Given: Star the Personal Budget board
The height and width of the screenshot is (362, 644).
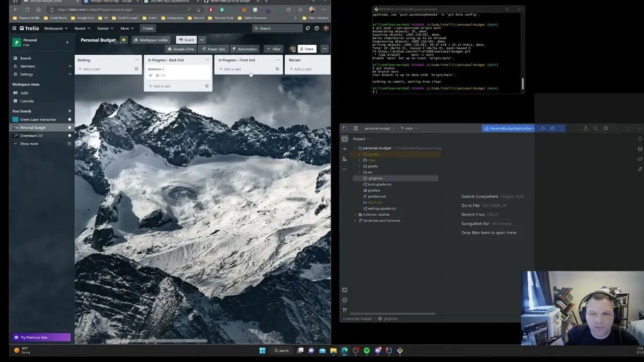Looking at the screenshot, I should pos(123,40).
